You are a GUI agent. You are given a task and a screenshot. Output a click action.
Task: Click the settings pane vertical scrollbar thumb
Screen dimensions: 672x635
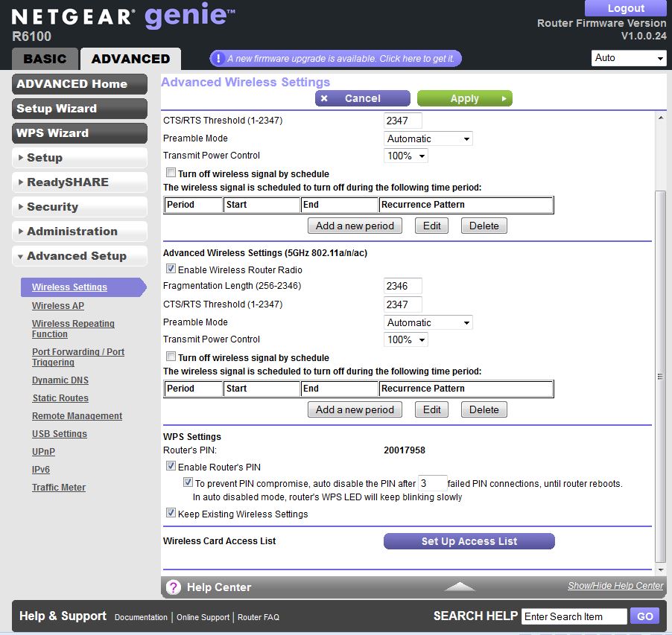[660, 377]
